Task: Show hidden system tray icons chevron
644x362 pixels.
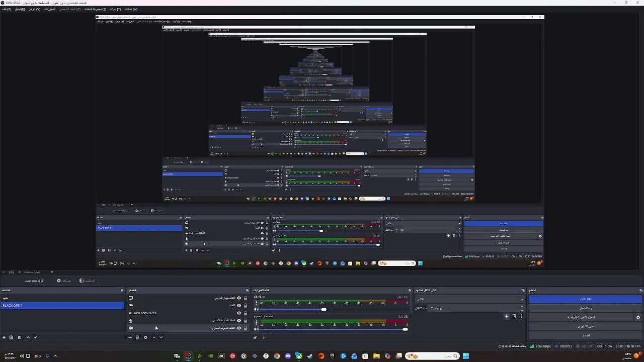Action: tap(55, 356)
